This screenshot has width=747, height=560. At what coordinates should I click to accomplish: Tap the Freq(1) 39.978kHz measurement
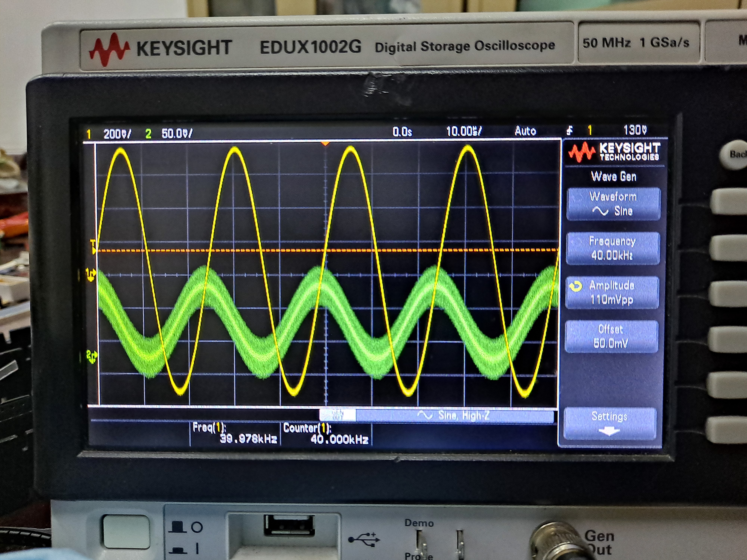tap(235, 433)
